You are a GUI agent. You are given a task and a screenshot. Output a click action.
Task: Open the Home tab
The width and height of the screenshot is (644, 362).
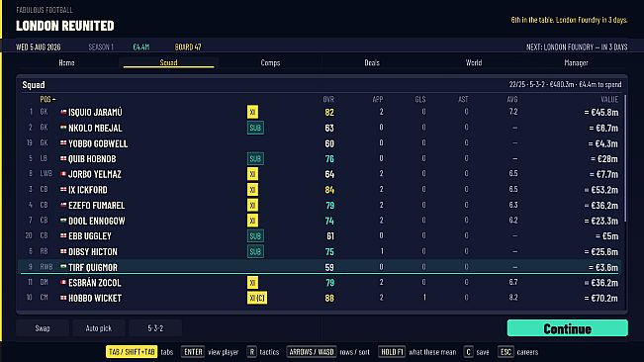(66, 62)
